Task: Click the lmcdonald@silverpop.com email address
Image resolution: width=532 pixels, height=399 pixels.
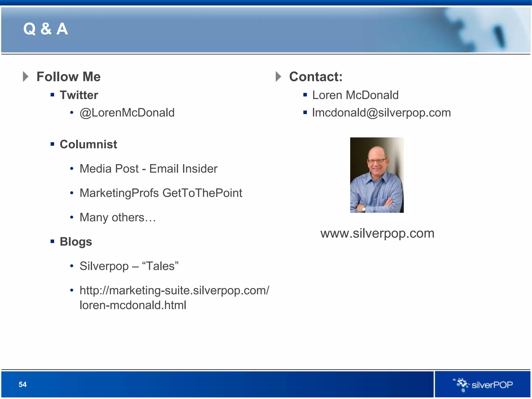Action: point(381,113)
